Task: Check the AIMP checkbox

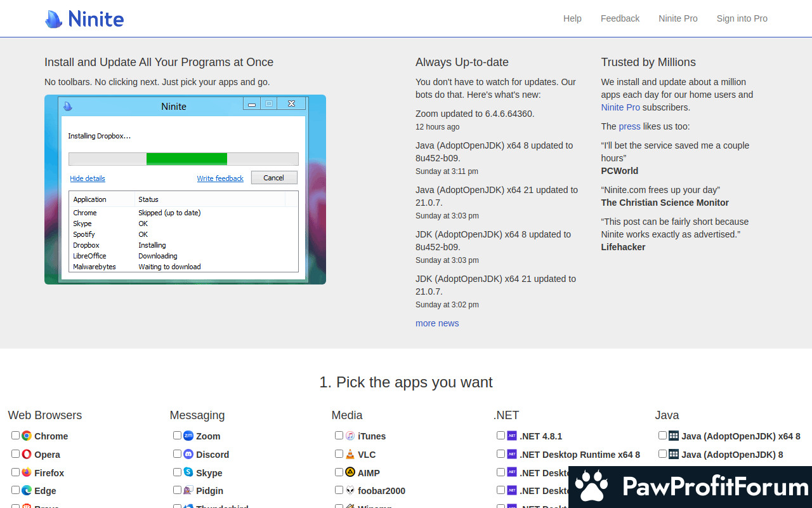Action: click(x=339, y=472)
